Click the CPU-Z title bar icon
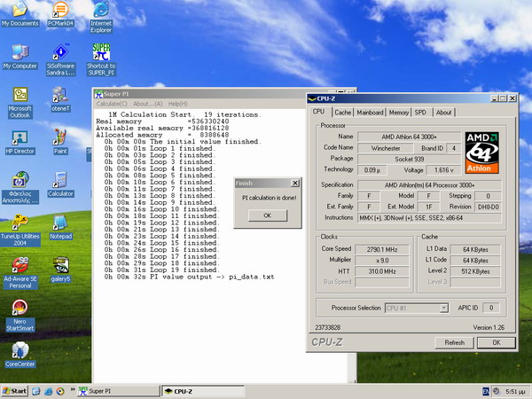Screen dimensions: 532x399 [312, 98]
